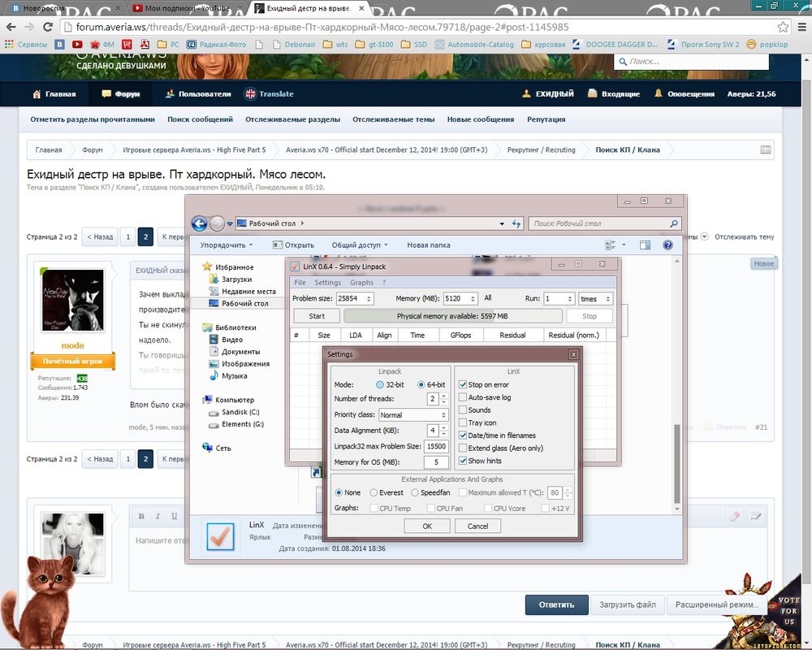The image size is (812, 650).
Task: Select the 32-bit mode radio button
Action: [x=380, y=384]
